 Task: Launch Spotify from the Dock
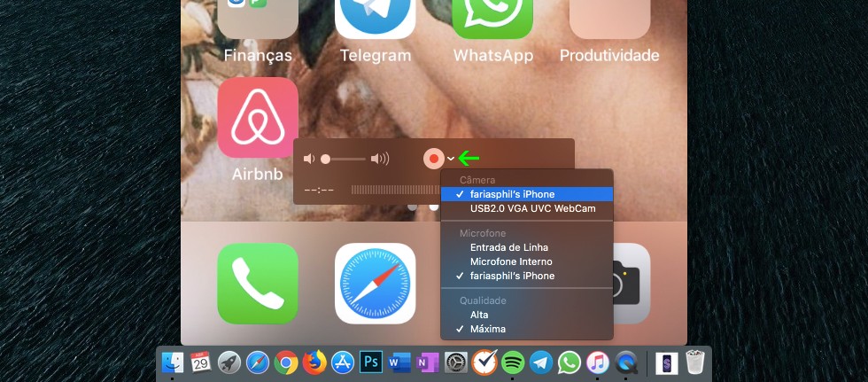coord(513,363)
